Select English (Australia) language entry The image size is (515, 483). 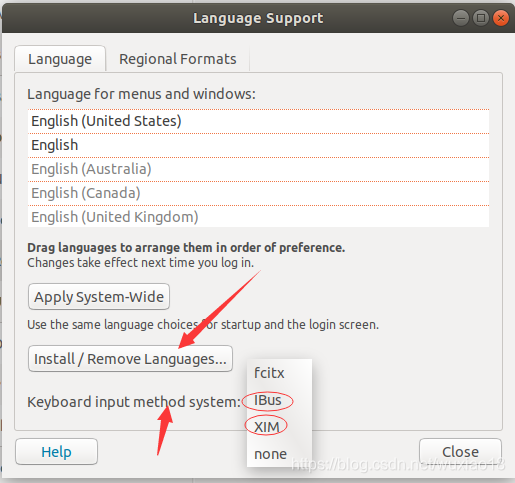pos(258,169)
